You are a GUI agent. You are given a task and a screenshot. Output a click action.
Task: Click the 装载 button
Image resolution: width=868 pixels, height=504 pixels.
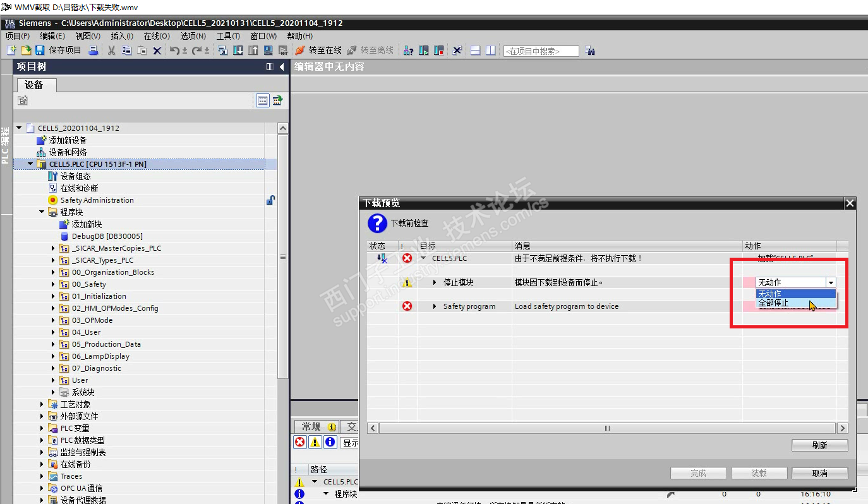pyautogui.click(x=759, y=473)
